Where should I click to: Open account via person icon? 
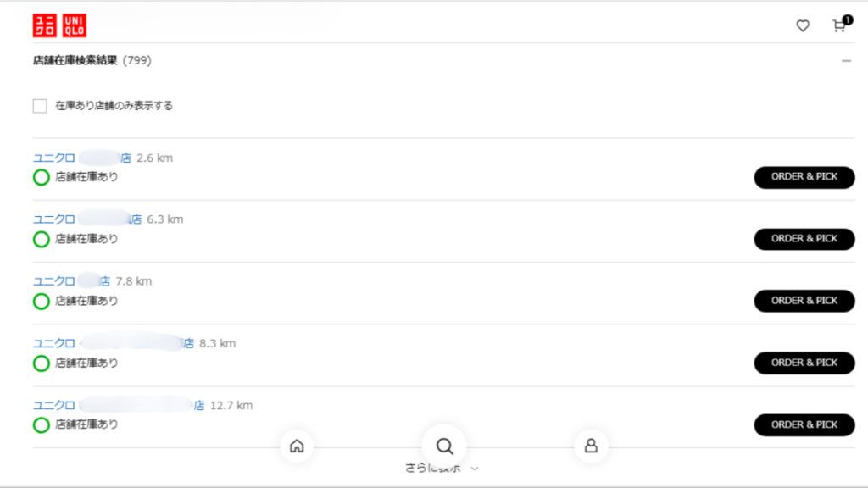pos(591,446)
